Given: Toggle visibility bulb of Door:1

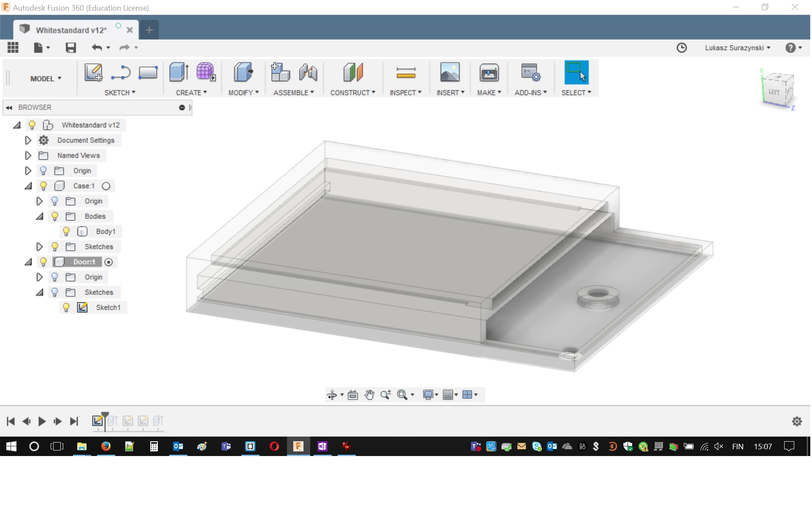Looking at the screenshot, I should (x=43, y=262).
